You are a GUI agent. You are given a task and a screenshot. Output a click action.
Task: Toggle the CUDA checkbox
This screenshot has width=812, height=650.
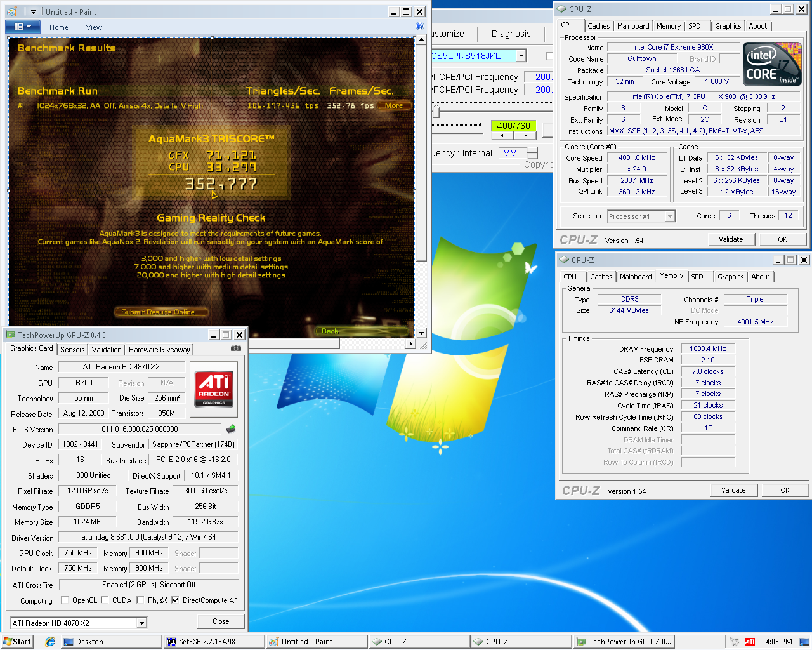pos(105,600)
